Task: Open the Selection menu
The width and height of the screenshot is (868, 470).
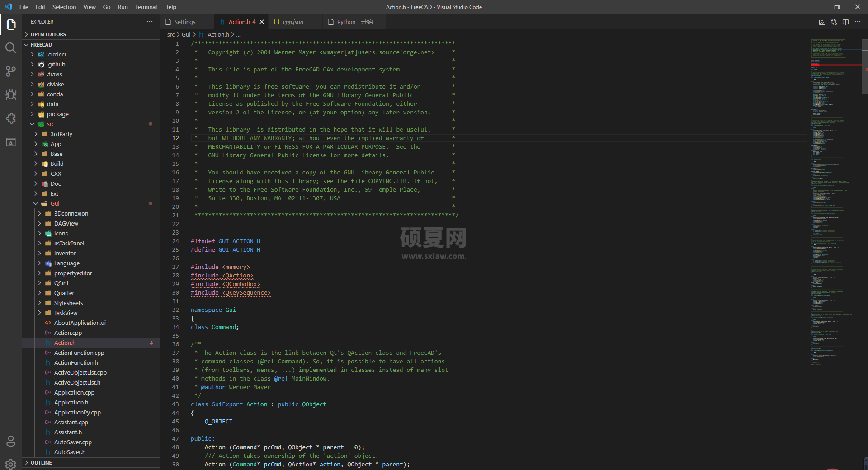Action: [x=64, y=7]
